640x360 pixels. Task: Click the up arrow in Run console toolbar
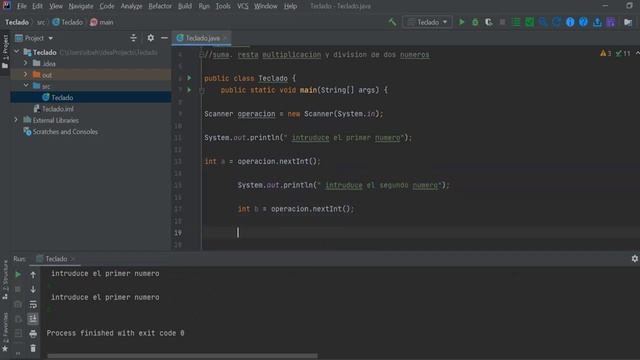pyautogui.click(x=33, y=275)
